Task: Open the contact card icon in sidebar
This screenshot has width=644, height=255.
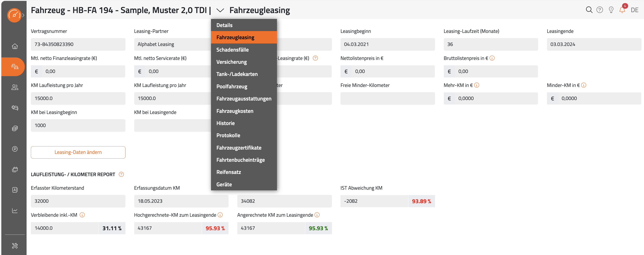Action: click(15, 190)
